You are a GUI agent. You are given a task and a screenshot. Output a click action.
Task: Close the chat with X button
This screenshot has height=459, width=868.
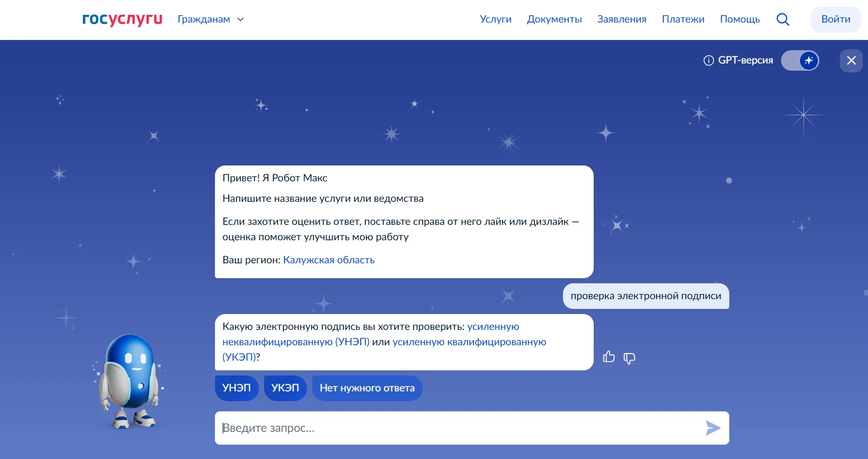[851, 60]
